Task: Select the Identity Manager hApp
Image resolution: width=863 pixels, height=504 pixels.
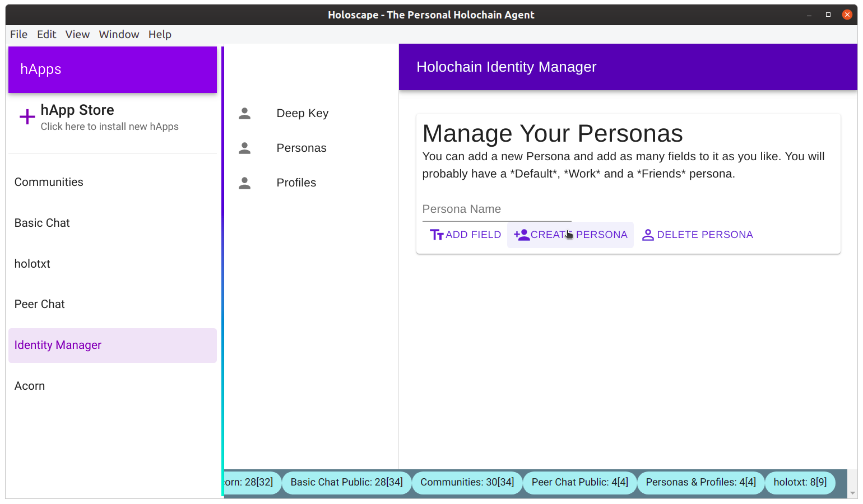Action: (113, 345)
